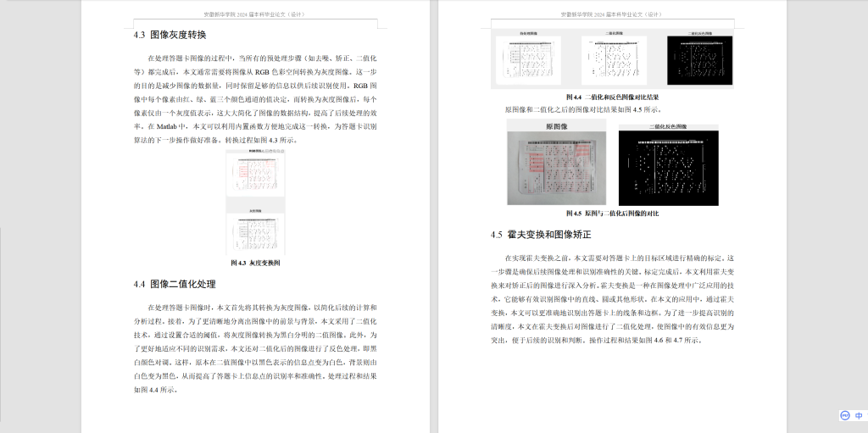Click the line starting 在处理答题卡图像时，本文首先
868x433 pixels.
pyautogui.click(x=263, y=308)
